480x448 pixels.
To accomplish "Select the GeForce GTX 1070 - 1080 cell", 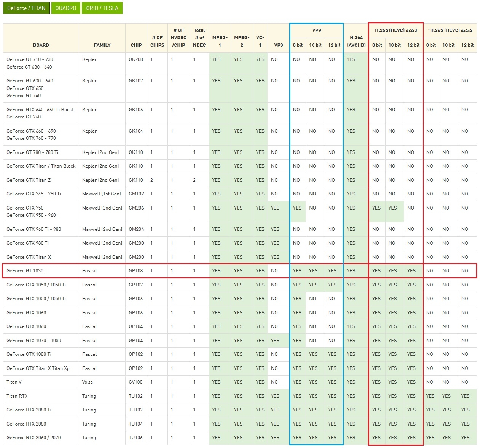I will (x=41, y=341).
